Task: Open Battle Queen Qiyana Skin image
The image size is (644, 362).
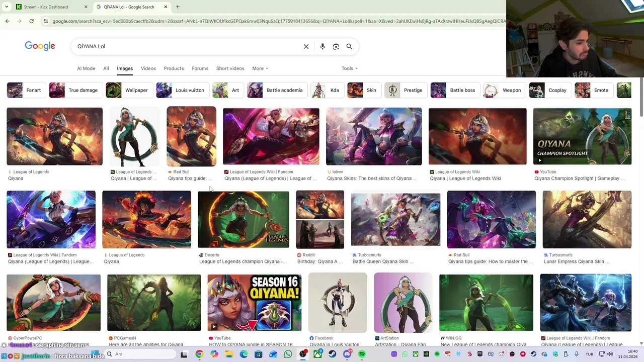Action: 395,219
